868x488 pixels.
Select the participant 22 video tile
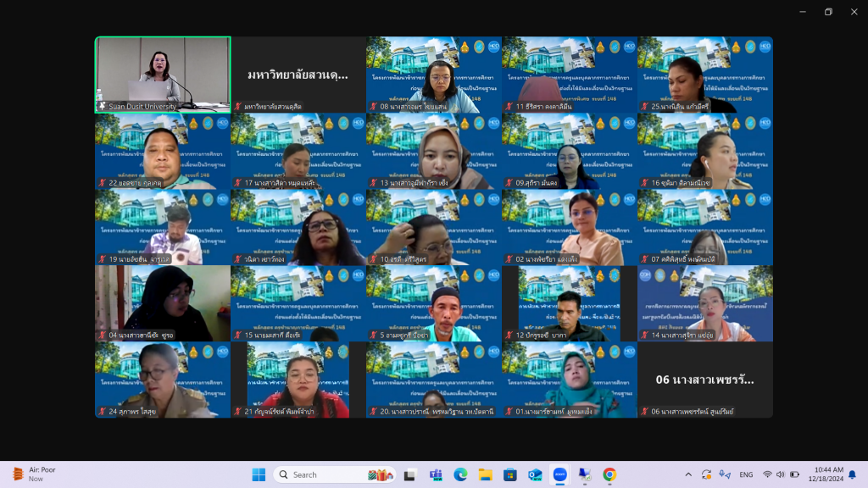(x=163, y=151)
